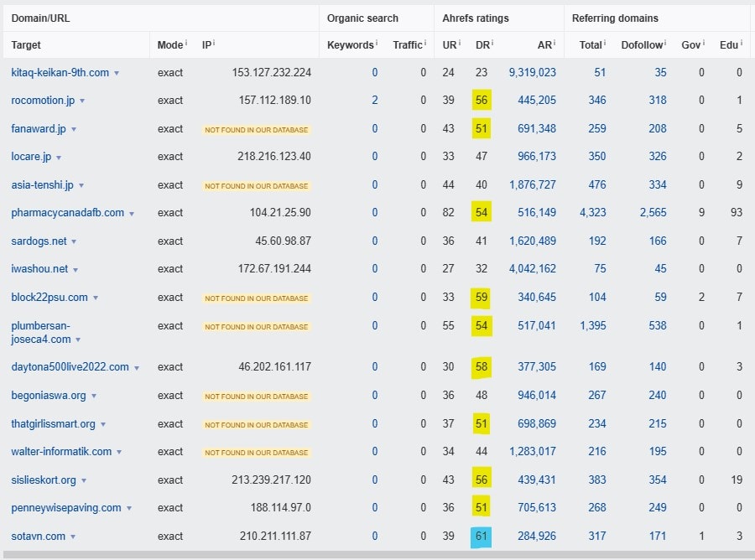Open the penneywisepaving.com dropdown arrow

pyautogui.click(x=129, y=509)
